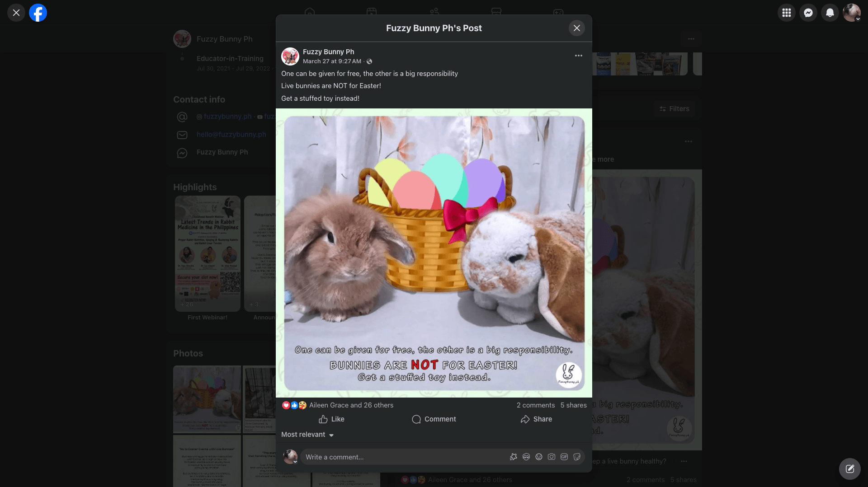
Task: Open the Fuzzy Bunny Ph author name
Action: pyautogui.click(x=328, y=52)
